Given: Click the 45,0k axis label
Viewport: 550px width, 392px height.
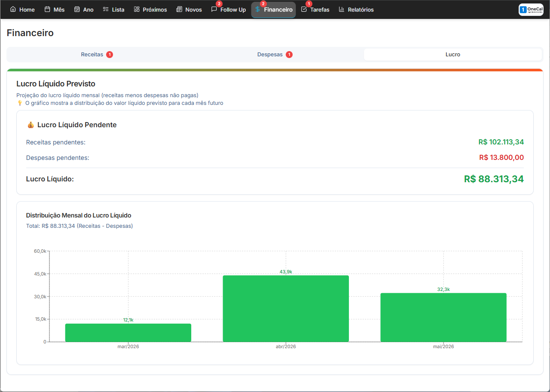Looking at the screenshot, I should point(40,274).
